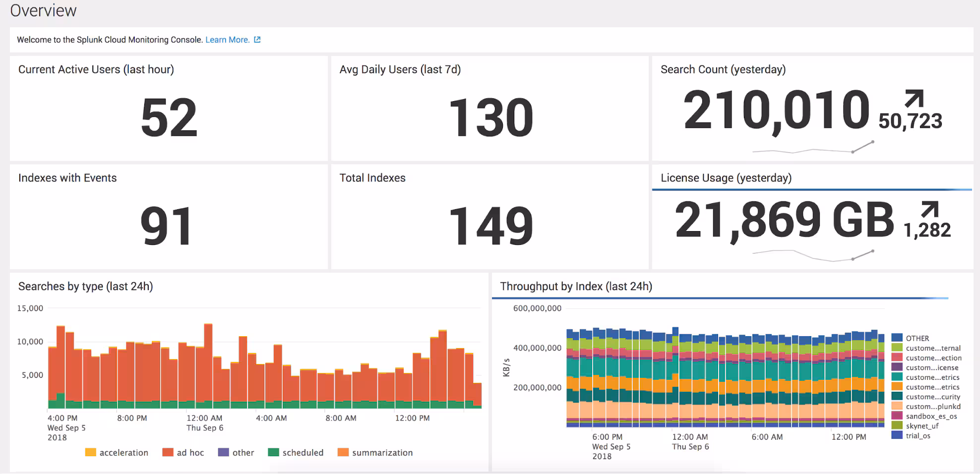Click the sandbox_es_os legend entry
This screenshot has width=980, height=474.
931,416
